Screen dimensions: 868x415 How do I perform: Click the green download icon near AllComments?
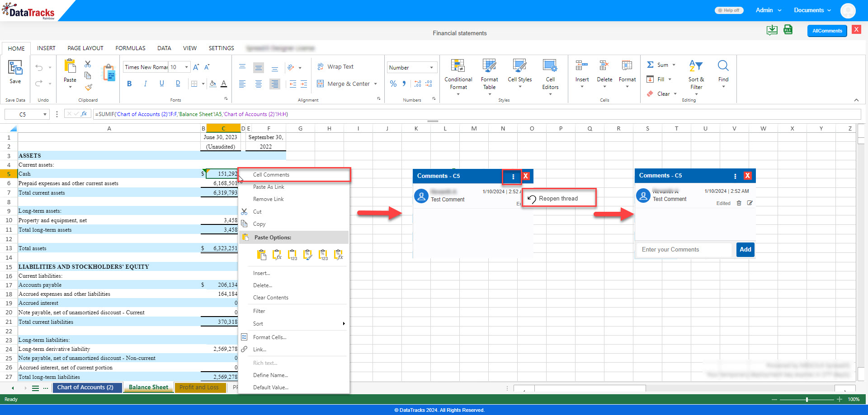(772, 30)
